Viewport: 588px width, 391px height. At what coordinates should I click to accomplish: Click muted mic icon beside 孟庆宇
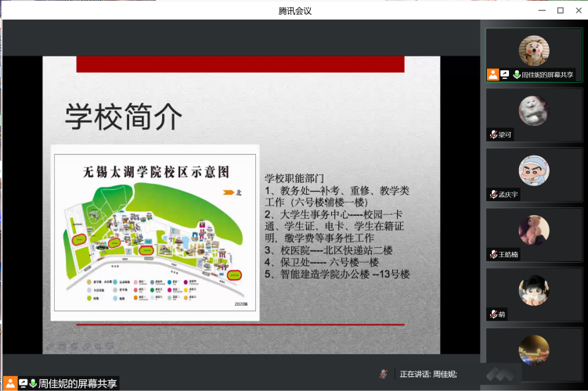tap(492, 195)
